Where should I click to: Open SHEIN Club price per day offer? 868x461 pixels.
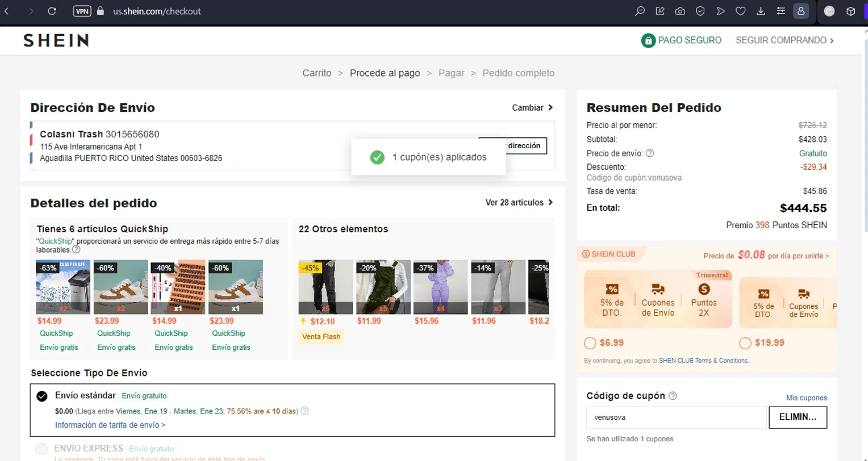click(766, 255)
